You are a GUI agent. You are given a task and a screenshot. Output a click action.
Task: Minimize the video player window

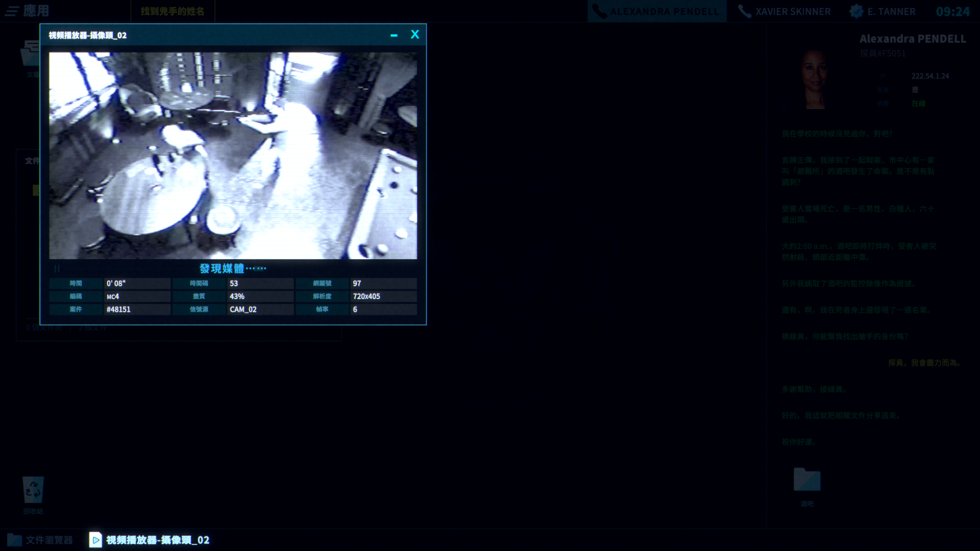[394, 35]
